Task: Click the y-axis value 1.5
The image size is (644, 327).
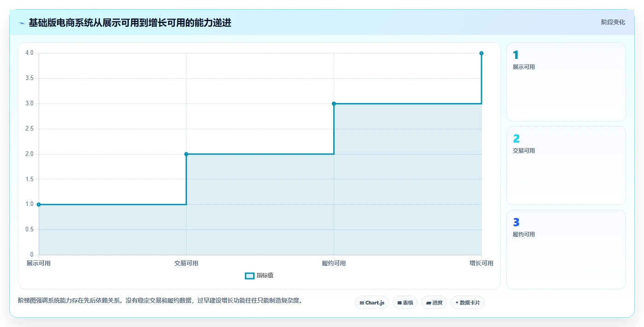Action: (x=29, y=179)
